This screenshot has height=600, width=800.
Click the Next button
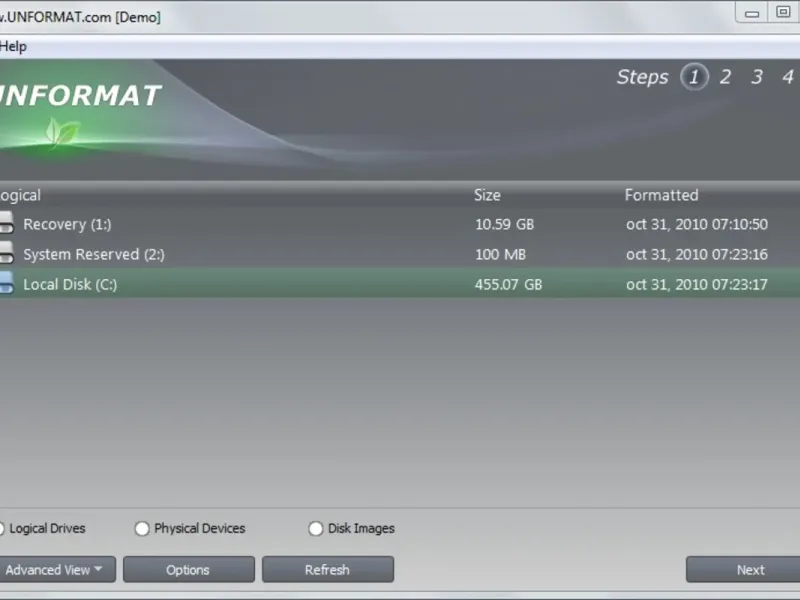(743, 569)
